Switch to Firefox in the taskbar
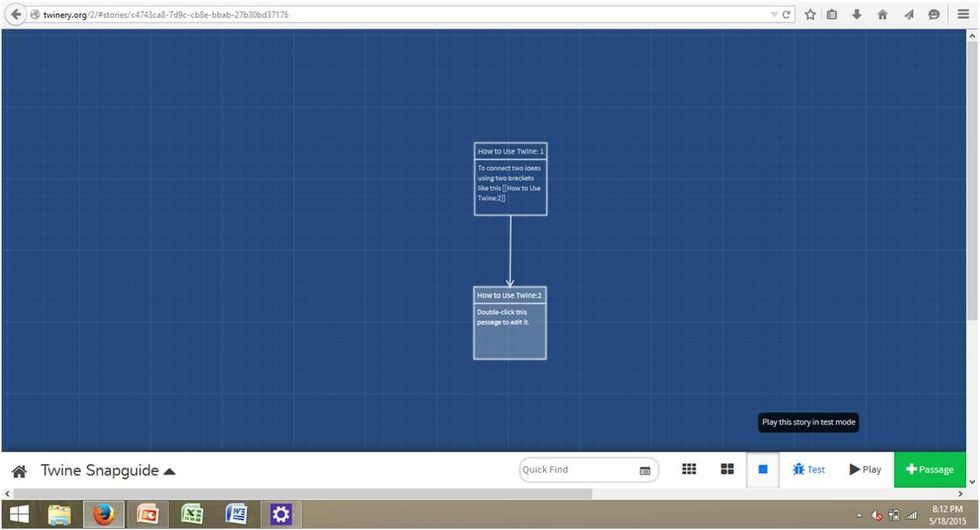The image size is (980, 530). 104,514
